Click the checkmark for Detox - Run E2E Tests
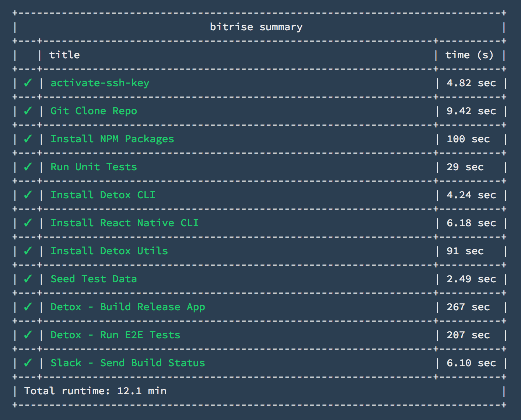Screen dimensions: 521x420 [28, 335]
